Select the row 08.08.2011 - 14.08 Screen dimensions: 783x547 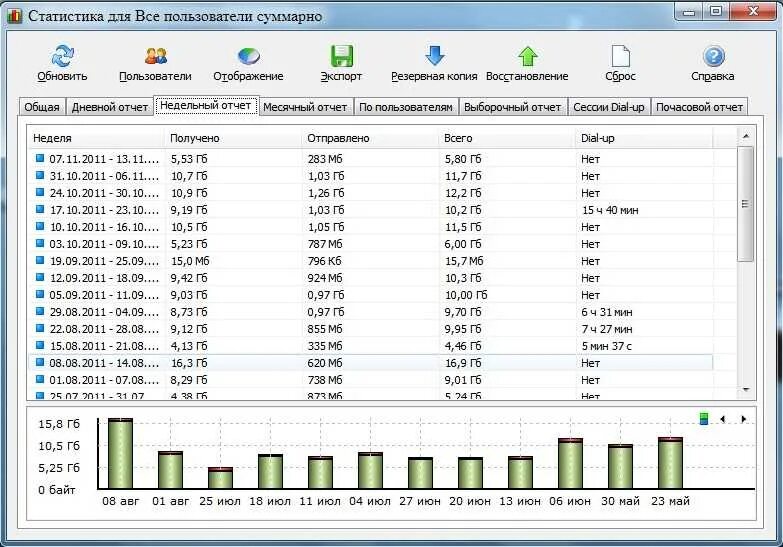pos(371,363)
